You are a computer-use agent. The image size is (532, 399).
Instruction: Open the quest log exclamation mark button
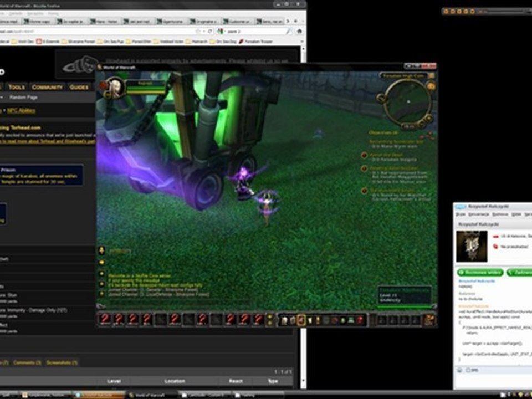(317, 320)
